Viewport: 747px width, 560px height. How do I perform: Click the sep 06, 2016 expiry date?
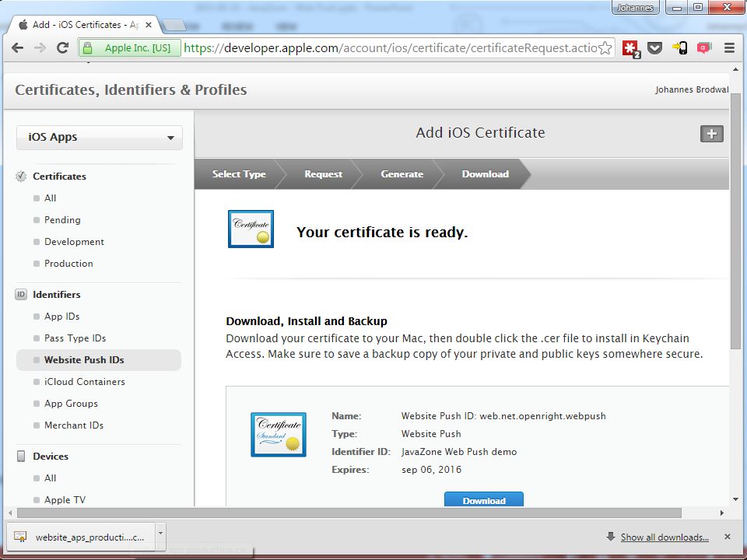click(431, 470)
